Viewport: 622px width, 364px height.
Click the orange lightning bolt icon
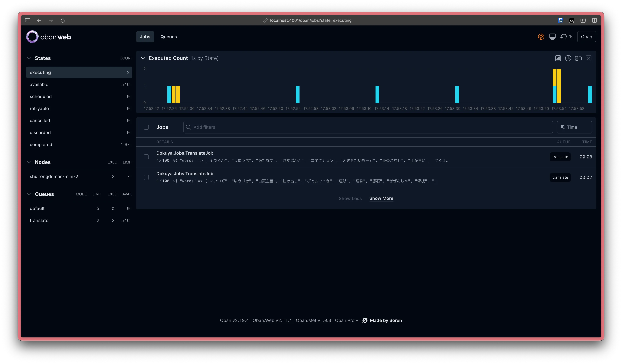coord(541,37)
